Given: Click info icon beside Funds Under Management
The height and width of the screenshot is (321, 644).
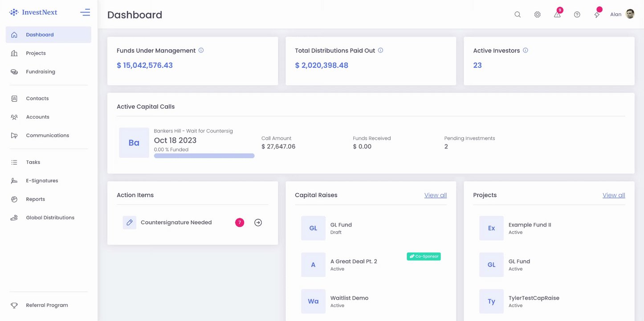Looking at the screenshot, I should click(201, 50).
